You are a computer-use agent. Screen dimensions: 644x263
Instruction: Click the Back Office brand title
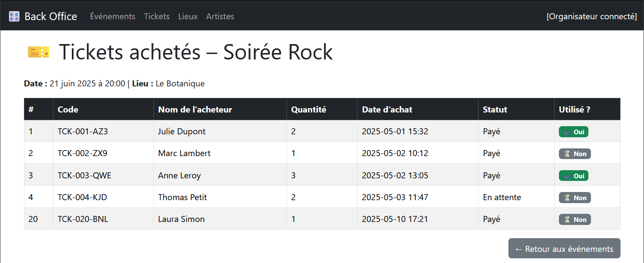point(50,16)
